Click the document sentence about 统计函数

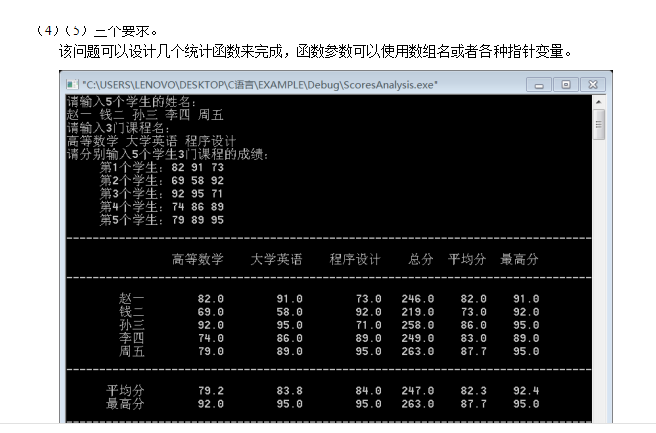[x=315, y=51]
